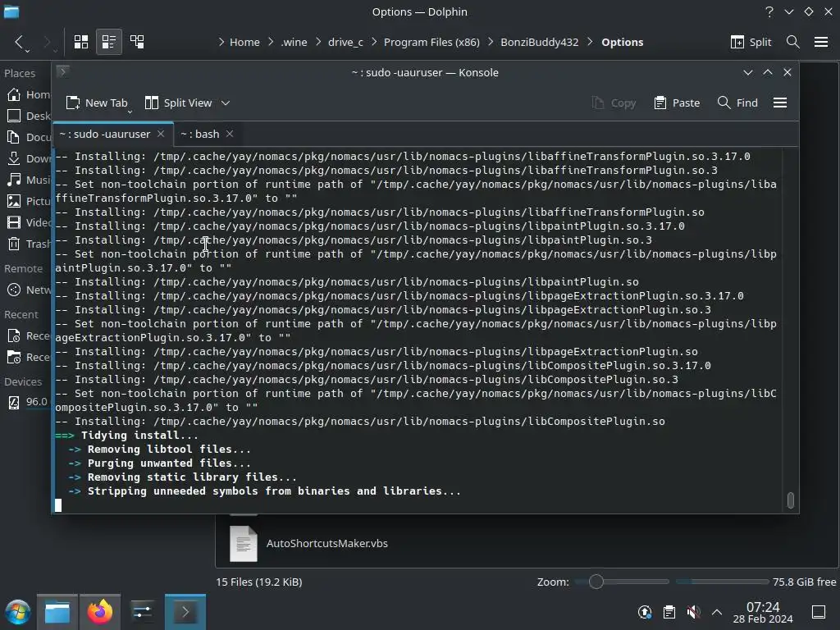Click New Tab dropdown arrow in Konsole

130,112
